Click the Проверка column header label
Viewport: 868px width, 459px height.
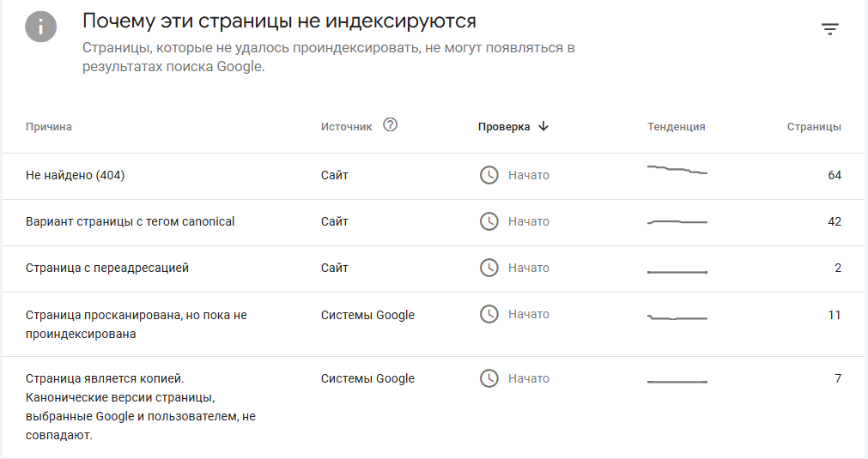[x=504, y=127]
